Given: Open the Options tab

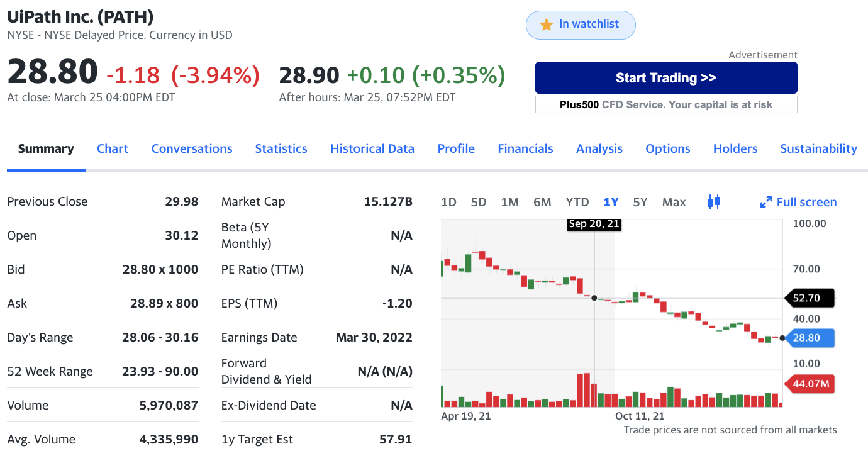Looking at the screenshot, I should tap(668, 149).
